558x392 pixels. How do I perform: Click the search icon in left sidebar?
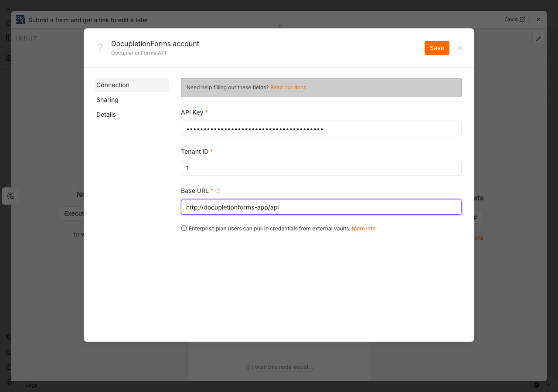(x=9, y=24)
